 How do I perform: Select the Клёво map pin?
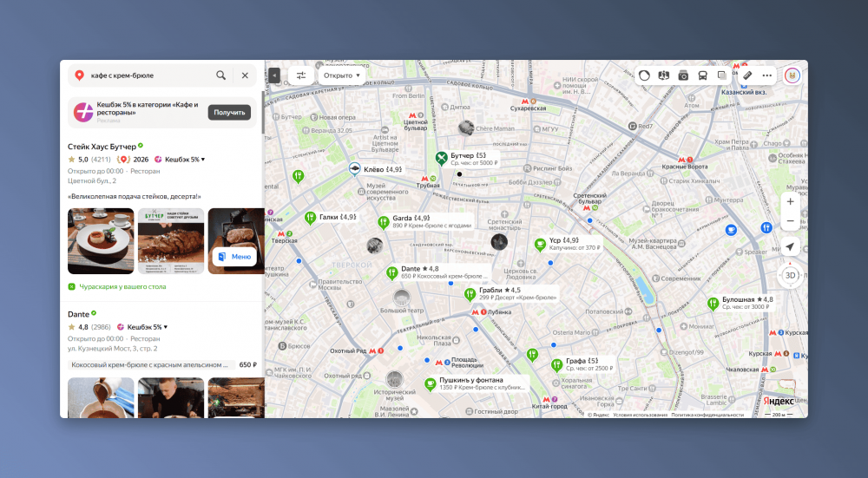click(355, 169)
